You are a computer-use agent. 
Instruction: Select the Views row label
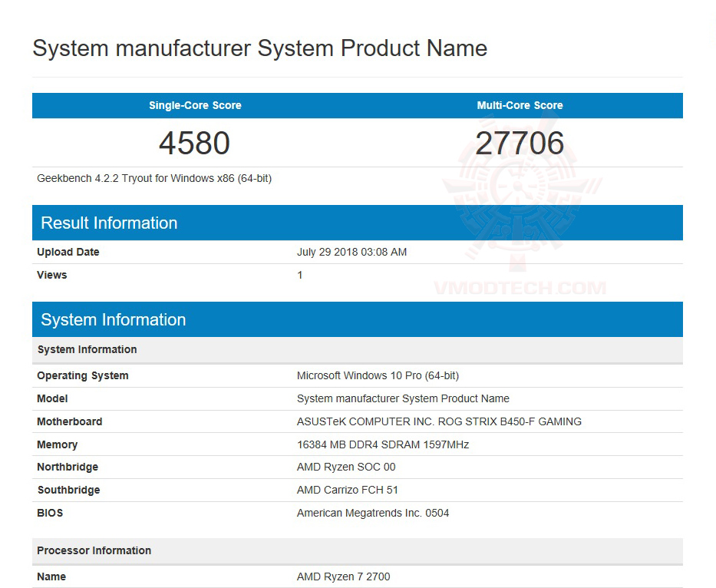click(x=52, y=275)
